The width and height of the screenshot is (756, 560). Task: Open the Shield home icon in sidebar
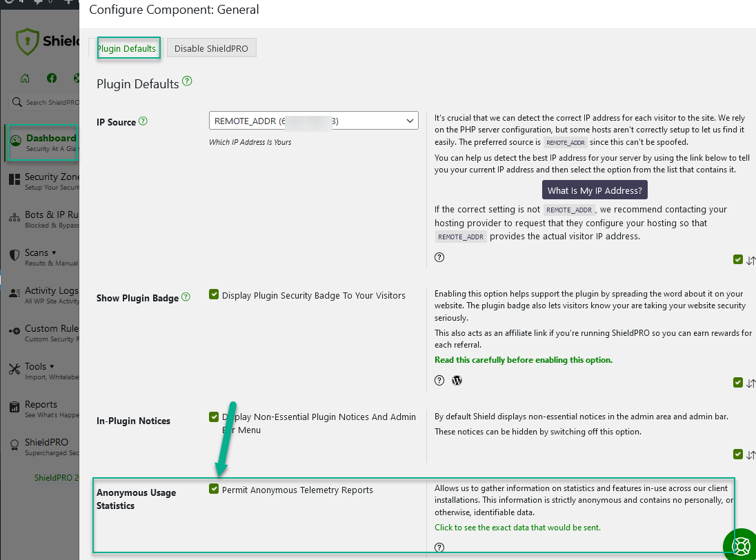[x=25, y=78]
